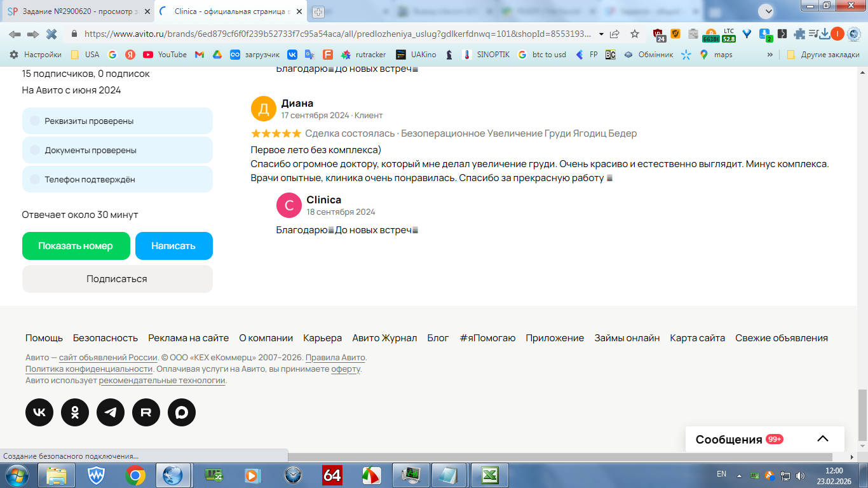Click the Реквизиты проверены badge
Viewport: 868px width, 488px height.
118,121
